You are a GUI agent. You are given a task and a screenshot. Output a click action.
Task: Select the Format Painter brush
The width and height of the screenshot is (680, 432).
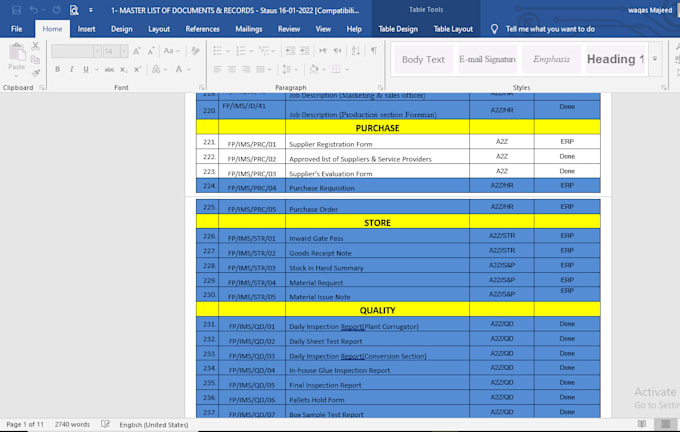(36, 72)
